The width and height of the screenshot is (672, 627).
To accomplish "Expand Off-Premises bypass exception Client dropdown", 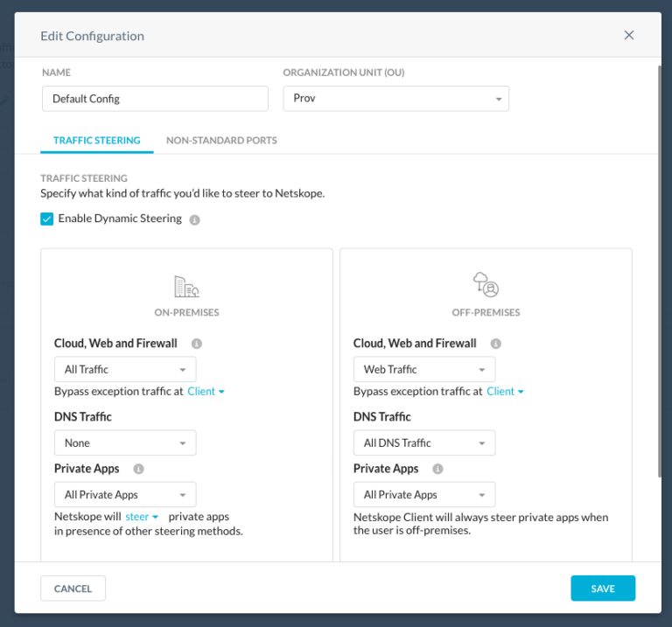I will pos(505,392).
